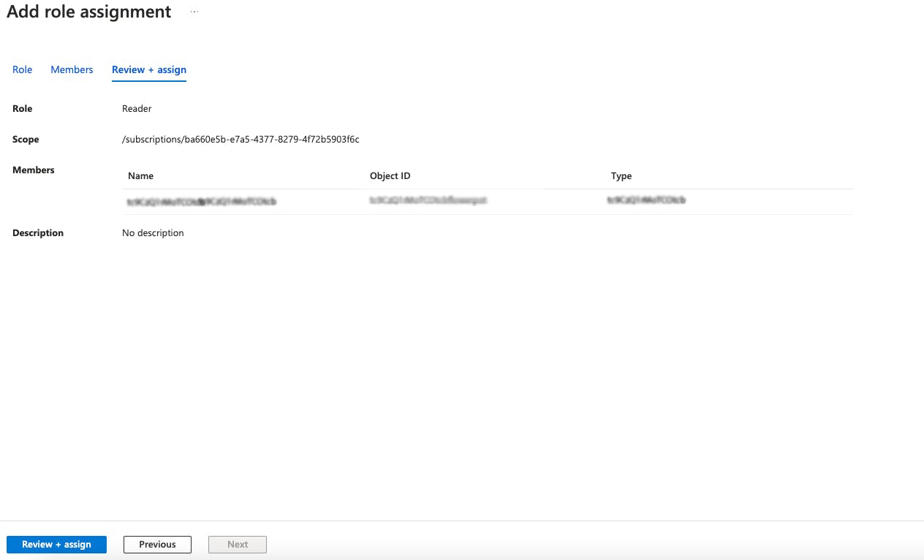
Task: Click the disabled Next button
Action: pyautogui.click(x=237, y=544)
